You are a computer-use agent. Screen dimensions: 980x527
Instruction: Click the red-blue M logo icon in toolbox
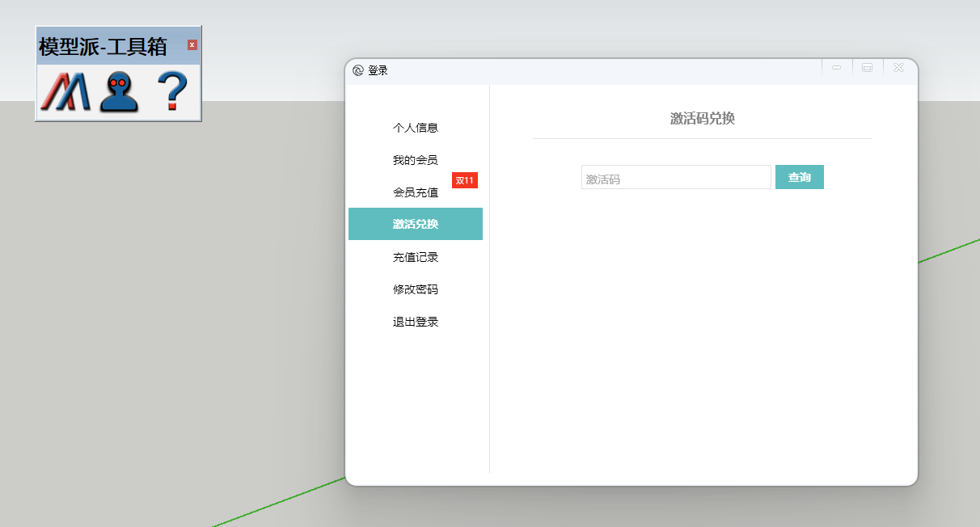coord(65,91)
